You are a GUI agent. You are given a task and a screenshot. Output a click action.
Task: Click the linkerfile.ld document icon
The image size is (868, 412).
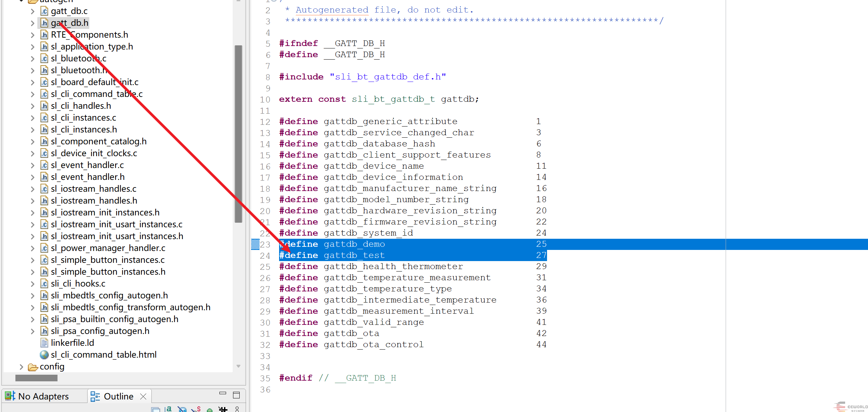pos(44,343)
